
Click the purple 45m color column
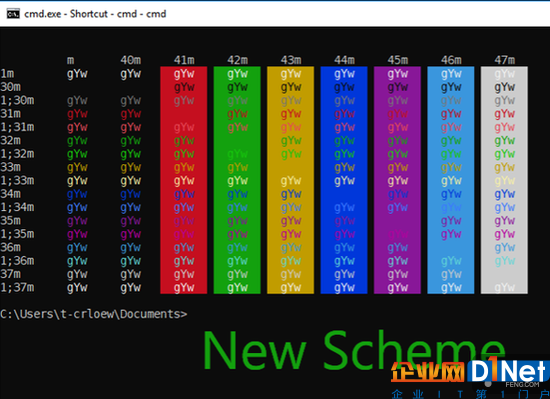(x=397, y=180)
